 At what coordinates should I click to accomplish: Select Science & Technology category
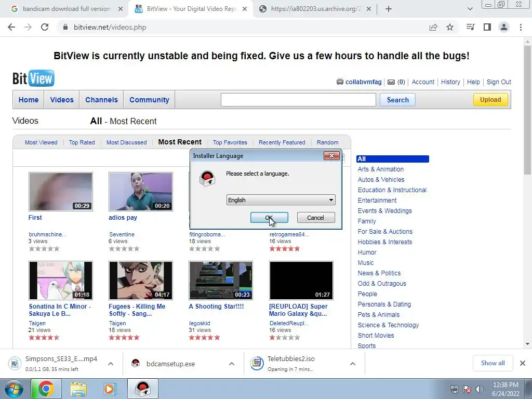pos(388,325)
